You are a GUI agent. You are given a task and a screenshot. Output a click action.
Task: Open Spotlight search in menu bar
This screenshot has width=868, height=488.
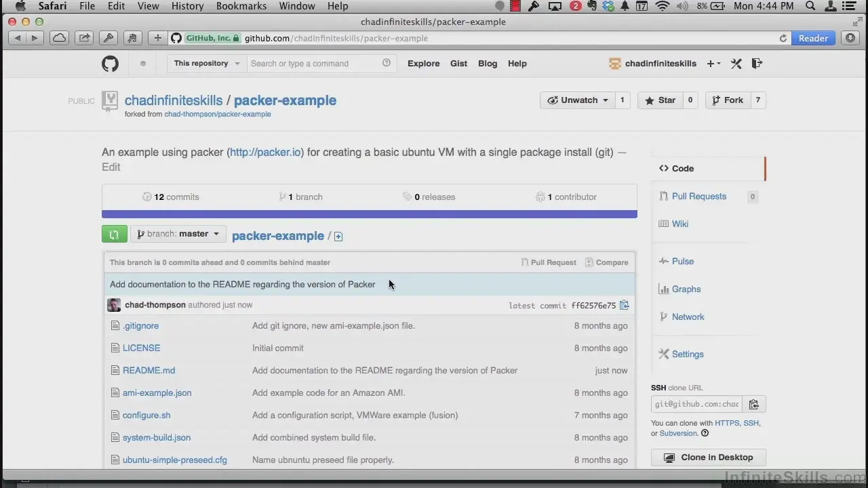coord(810,6)
